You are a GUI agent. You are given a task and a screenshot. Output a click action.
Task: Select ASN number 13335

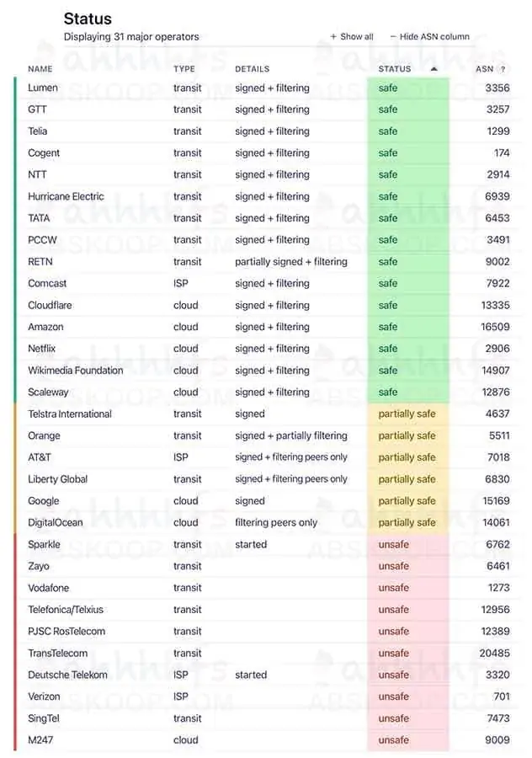tap(496, 305)
